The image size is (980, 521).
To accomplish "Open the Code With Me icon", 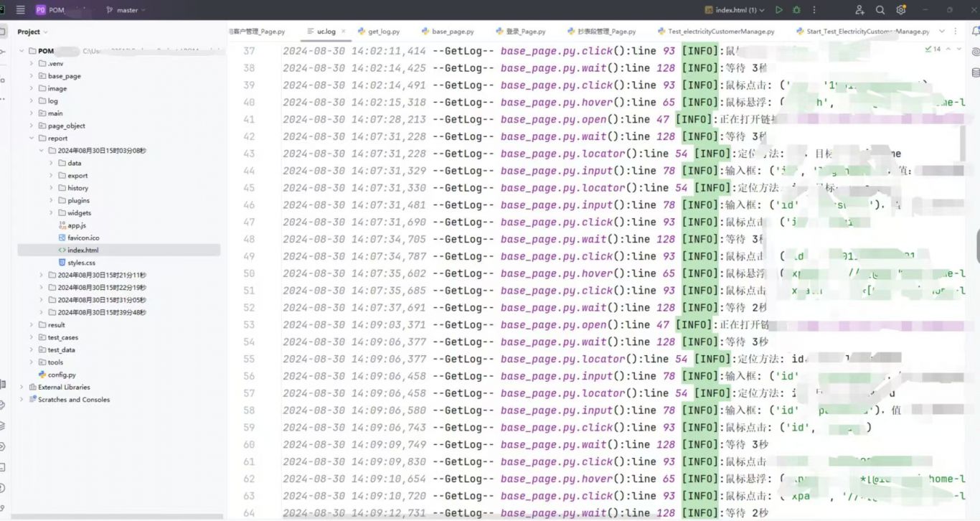I will 859,10.
